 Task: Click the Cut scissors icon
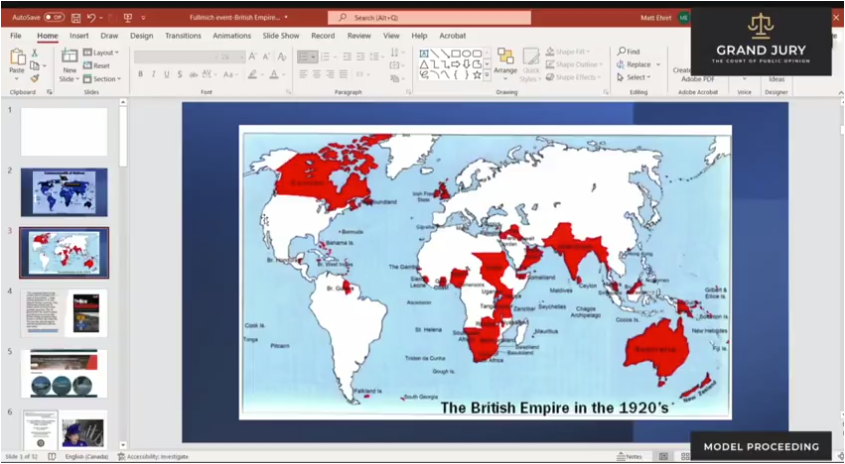coord(34,53)
